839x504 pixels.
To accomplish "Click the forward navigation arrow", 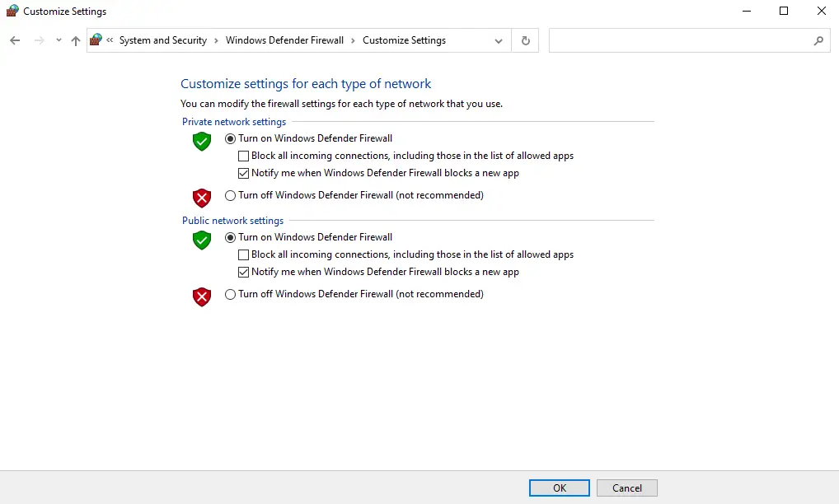I will [x=39, y=40].
